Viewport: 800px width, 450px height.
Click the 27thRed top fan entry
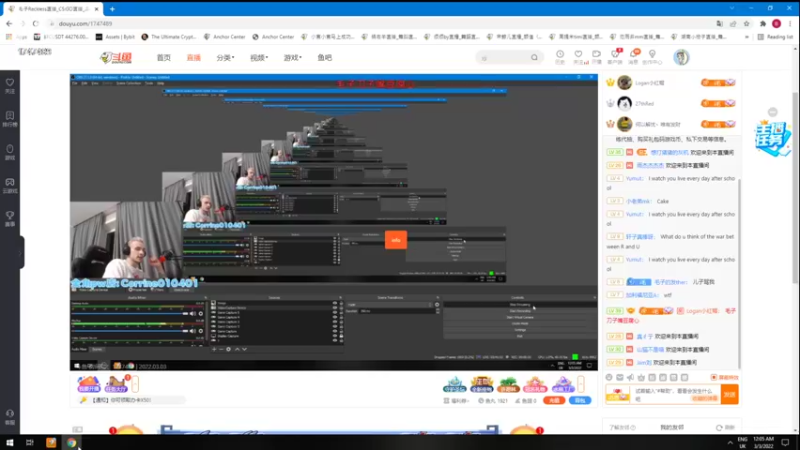click(671, 104)
